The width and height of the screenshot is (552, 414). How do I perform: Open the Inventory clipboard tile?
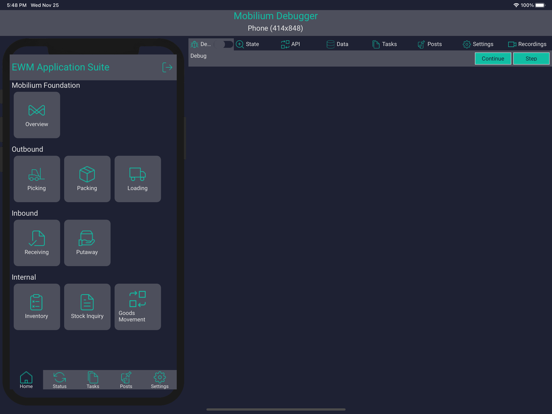pyautogui.click(x=37, y=307)
